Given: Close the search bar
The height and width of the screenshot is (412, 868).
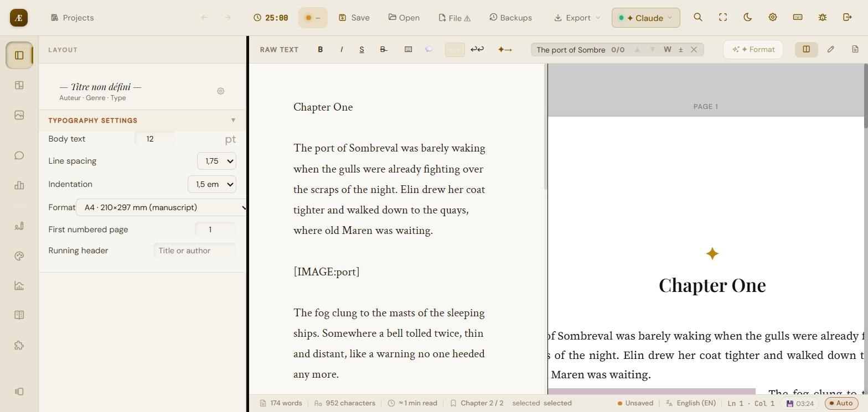Looking at the screenshot, I should pyautogui.click(x=694, y=50).
